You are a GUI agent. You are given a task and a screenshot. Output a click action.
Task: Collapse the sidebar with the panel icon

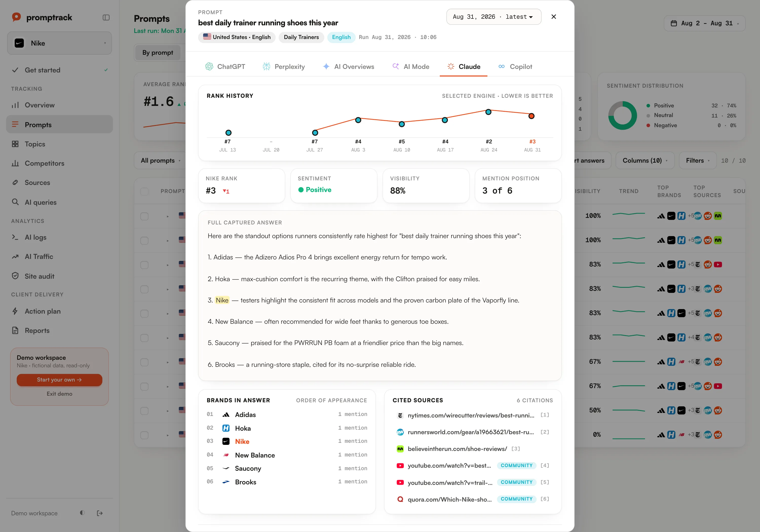[x=106, y=17]
